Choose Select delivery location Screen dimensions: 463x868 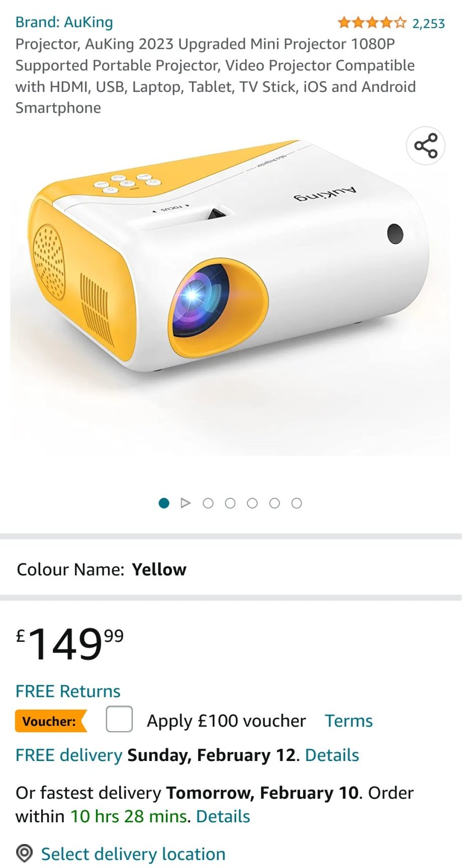(x=133, y=854)
